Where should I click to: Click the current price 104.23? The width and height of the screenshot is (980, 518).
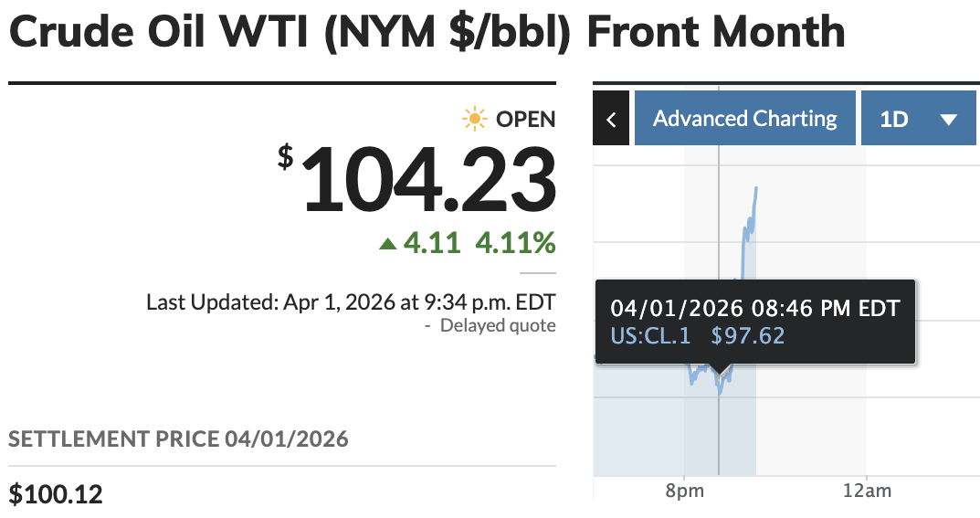point(427,182)
